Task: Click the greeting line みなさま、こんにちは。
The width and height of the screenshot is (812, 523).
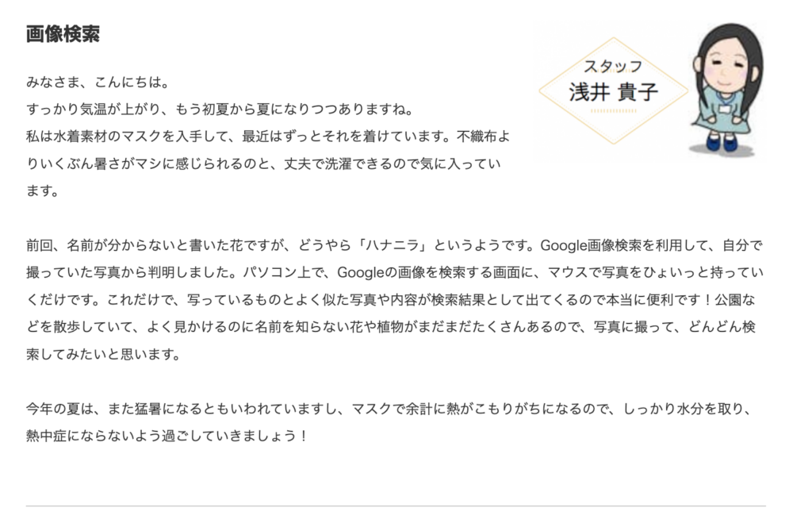Action: [98, 82]
